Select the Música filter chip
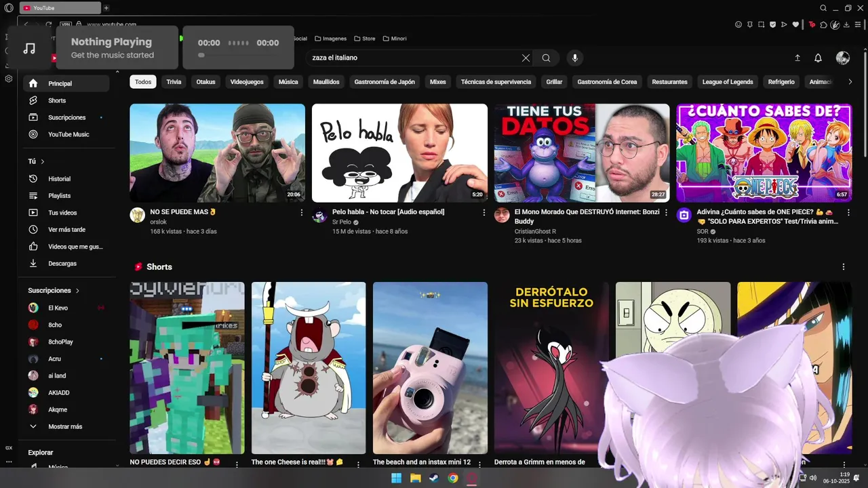Viewport: 868px width, 488px height. [288, 82]
